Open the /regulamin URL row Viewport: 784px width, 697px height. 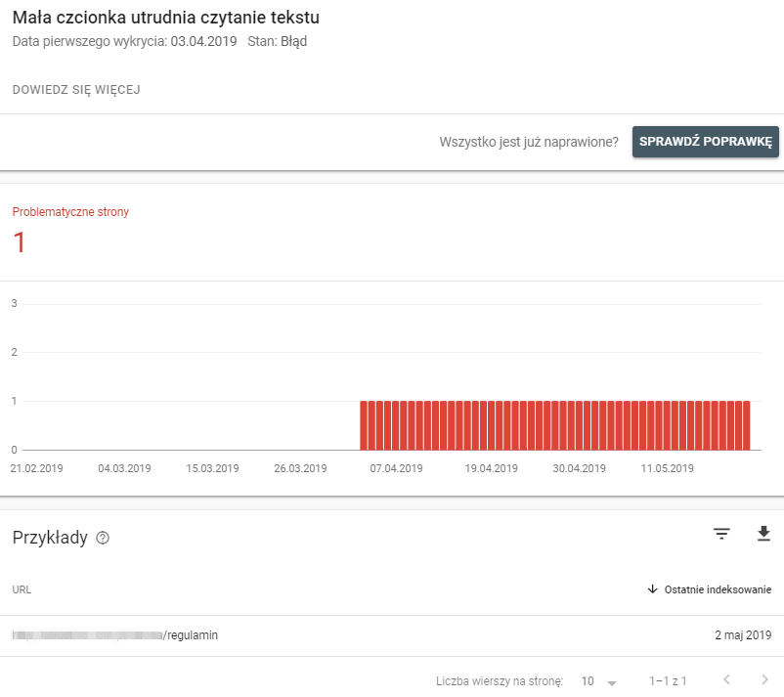coord(392,635)
